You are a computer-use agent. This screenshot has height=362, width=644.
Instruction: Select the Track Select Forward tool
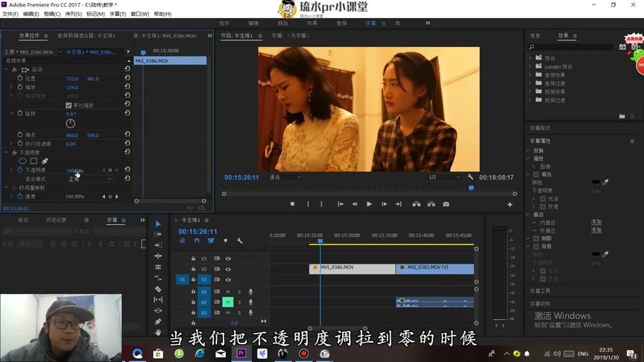pos(158,235)
